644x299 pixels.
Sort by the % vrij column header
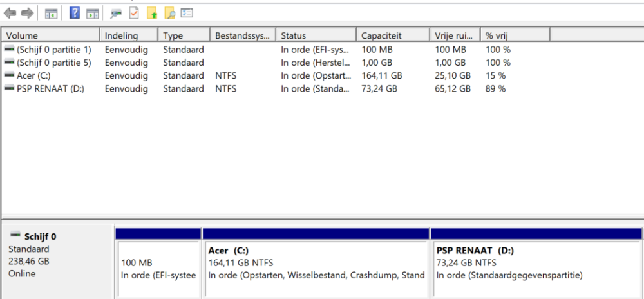515,35
